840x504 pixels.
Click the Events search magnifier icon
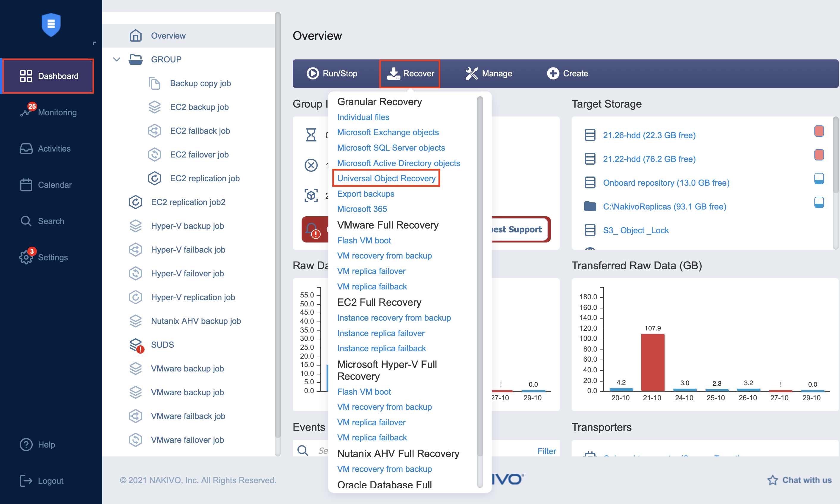pyautogui.click(x=303, y=450)
